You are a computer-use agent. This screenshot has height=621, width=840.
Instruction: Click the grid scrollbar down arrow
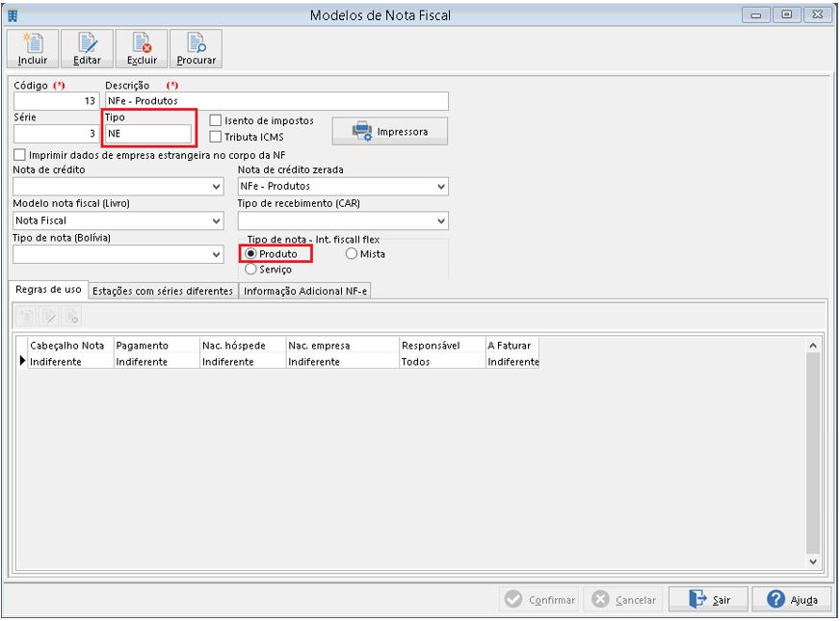tap(813, 561)
